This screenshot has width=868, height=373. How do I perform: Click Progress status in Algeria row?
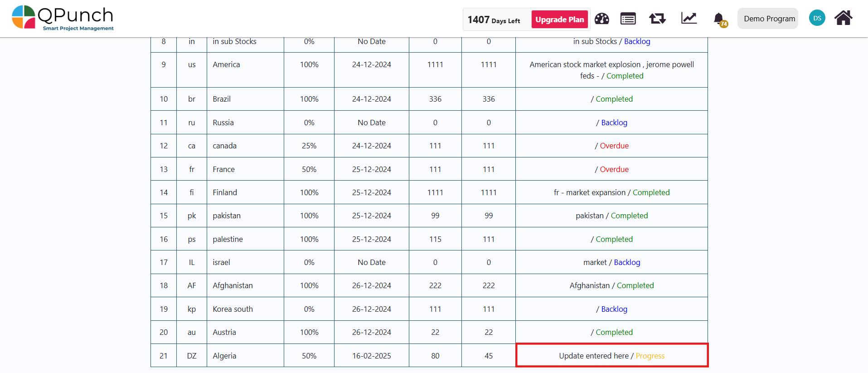tap(650, 356)
